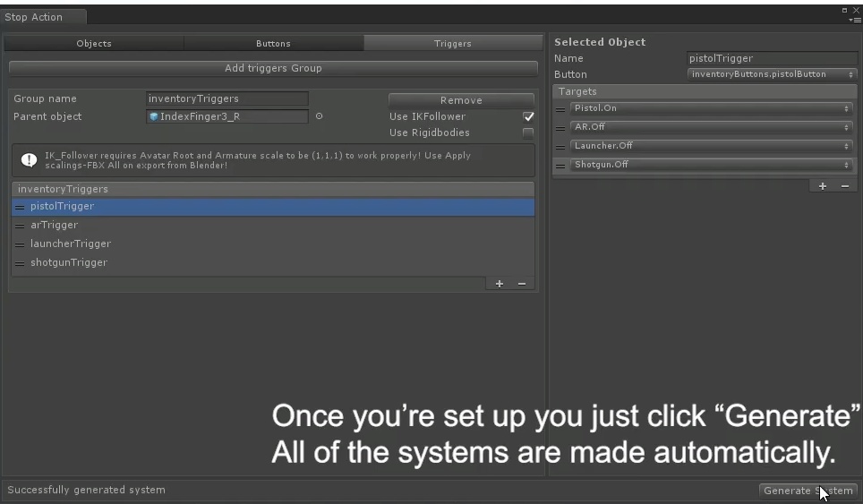Switch to the Objects tab
This screenshot has width=863, height=504.
[x=94, y=44]
